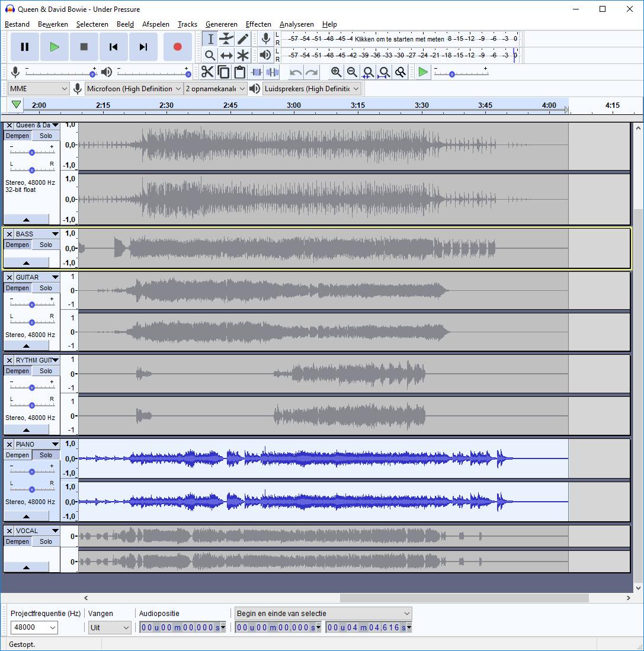
Task: Disable Solo on the PIANO track
Action: (44, 455)
